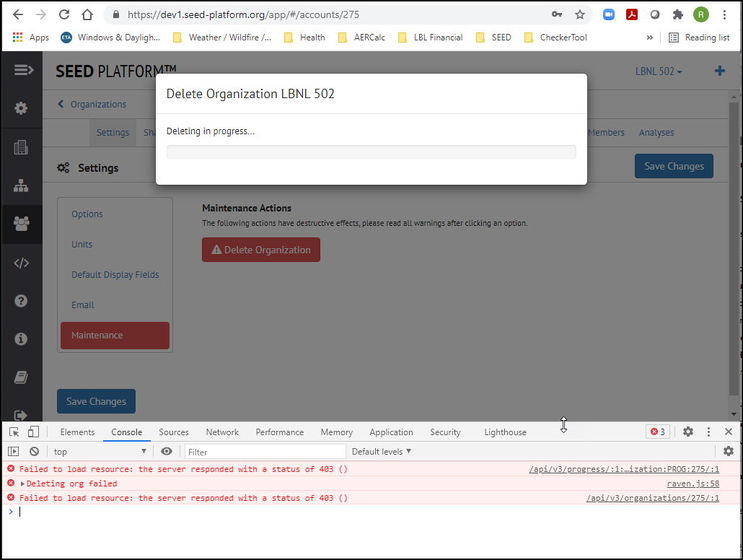This screenshot has height=560, width=743.
Task: Open the raven.js:58 source link
Action: click(x=693, y=483)
